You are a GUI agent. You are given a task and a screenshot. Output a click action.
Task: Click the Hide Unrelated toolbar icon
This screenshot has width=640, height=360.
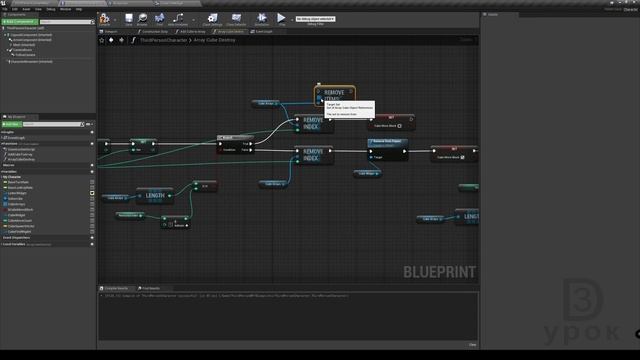tap(178, 19)
